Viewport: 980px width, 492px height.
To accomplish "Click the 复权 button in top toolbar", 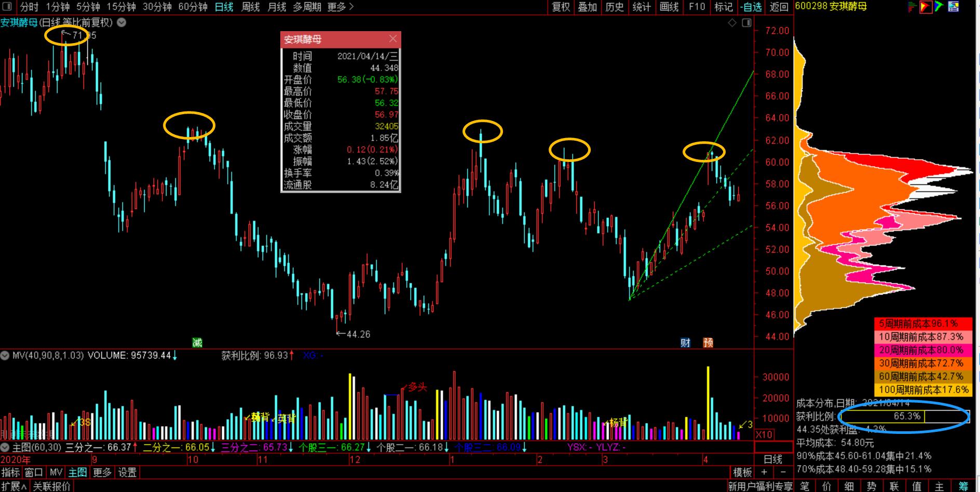I will click(x=561, y=7).
